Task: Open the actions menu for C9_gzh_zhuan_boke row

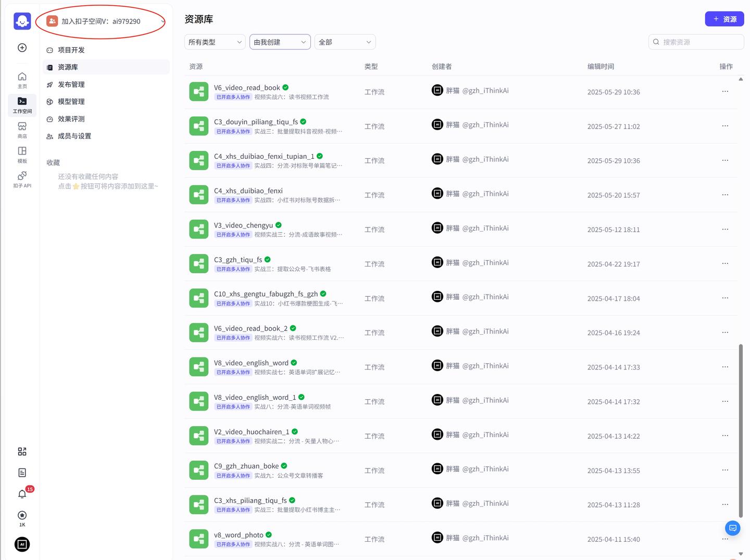Action: tap(725, 470)
